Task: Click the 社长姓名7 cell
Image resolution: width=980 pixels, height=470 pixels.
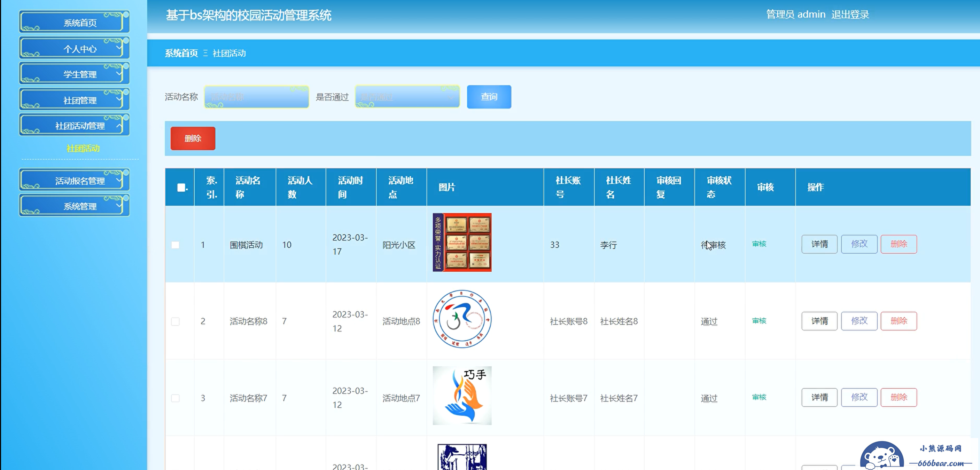Action: [x=619, y=398]
